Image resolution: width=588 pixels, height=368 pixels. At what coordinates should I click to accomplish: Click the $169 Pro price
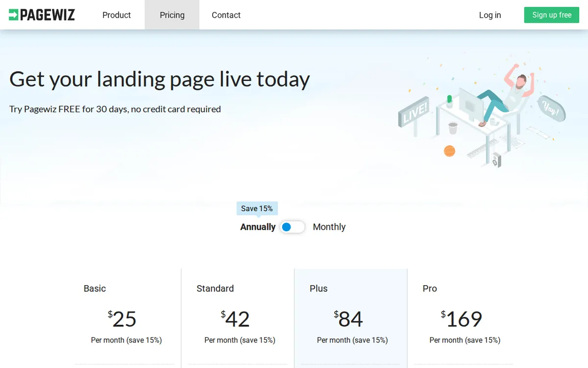pos(462,319)
